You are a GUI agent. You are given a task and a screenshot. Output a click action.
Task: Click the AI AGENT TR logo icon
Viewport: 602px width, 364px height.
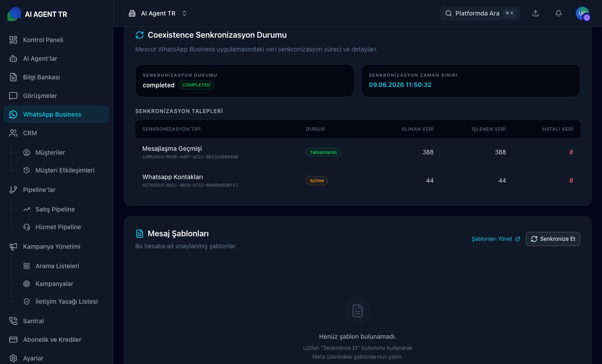[14, 14]
